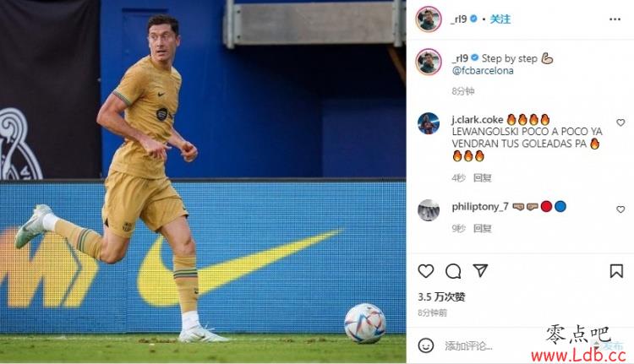Click the _rl9 username in caption
This screenshot has height=364, width=634.
pos(460,58)
